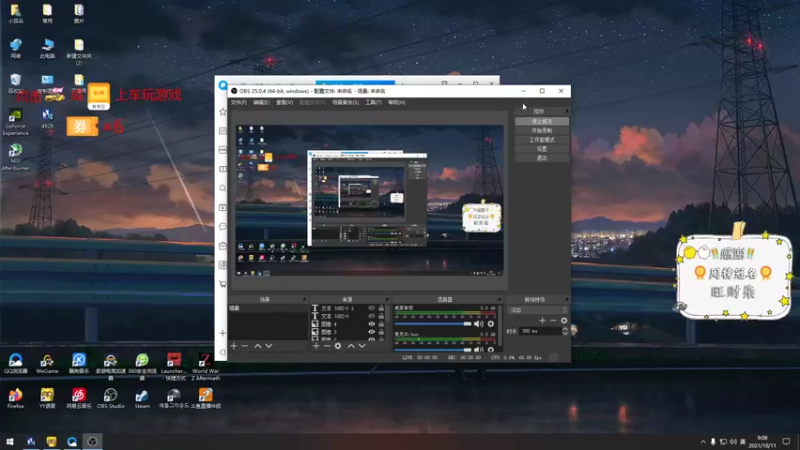Click the Audio Mixer panel undock icon
Image resolution: width=800 pixels, height=450 pixels.
point(499,299)
